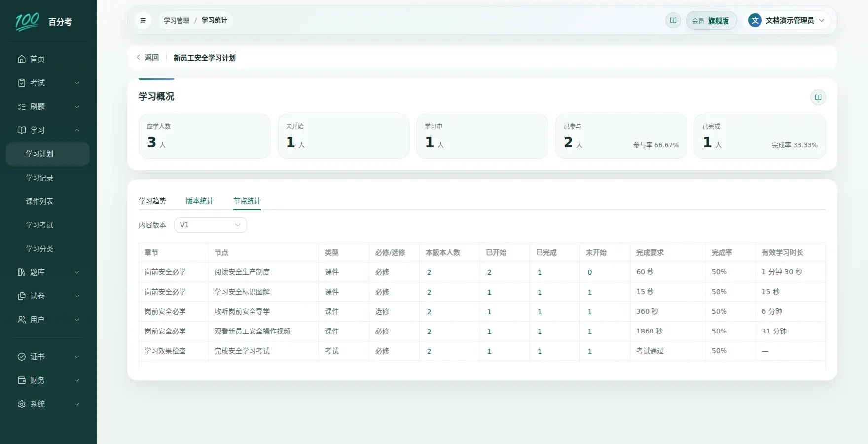Open the 内容版本 V1 dropdown
The height and width of the screenshot is (444, 868).
click(211, 225)
